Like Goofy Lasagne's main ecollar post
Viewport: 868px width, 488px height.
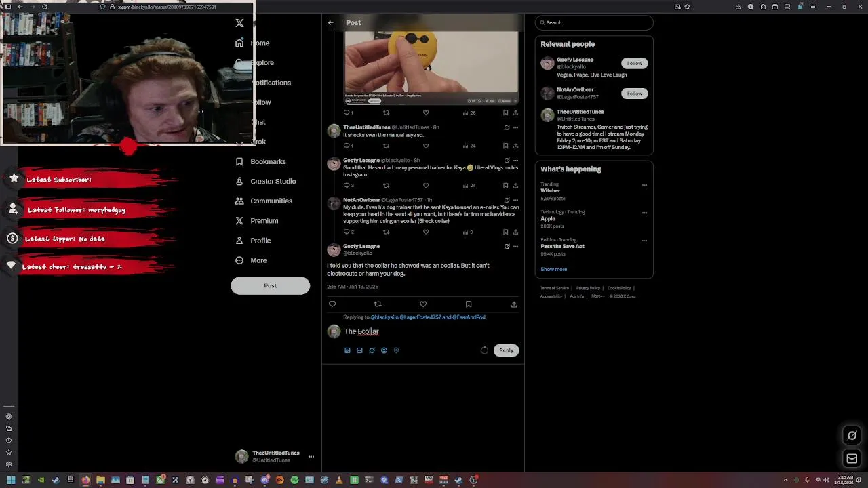point(423,304)
